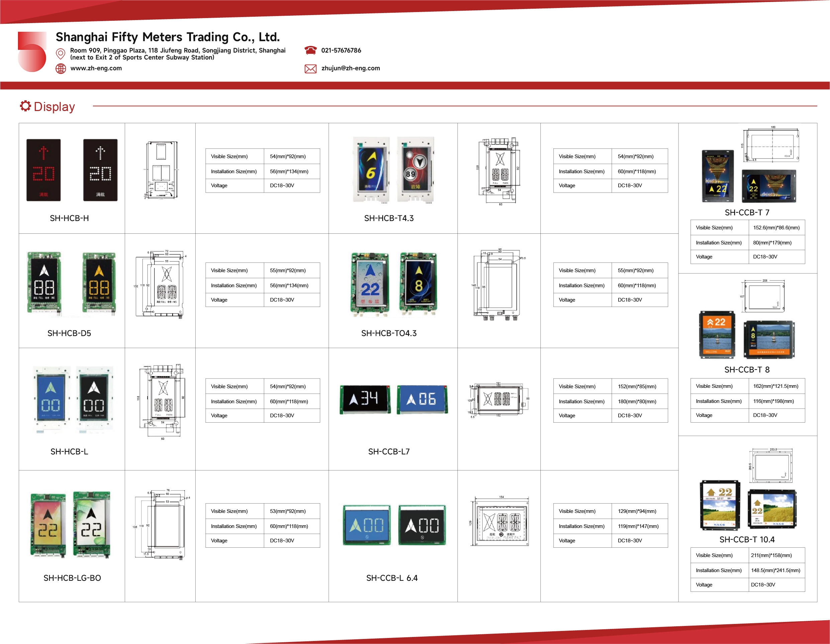
Task: Click the SH-HCB-L technical drawing
Action: point(162,402)
